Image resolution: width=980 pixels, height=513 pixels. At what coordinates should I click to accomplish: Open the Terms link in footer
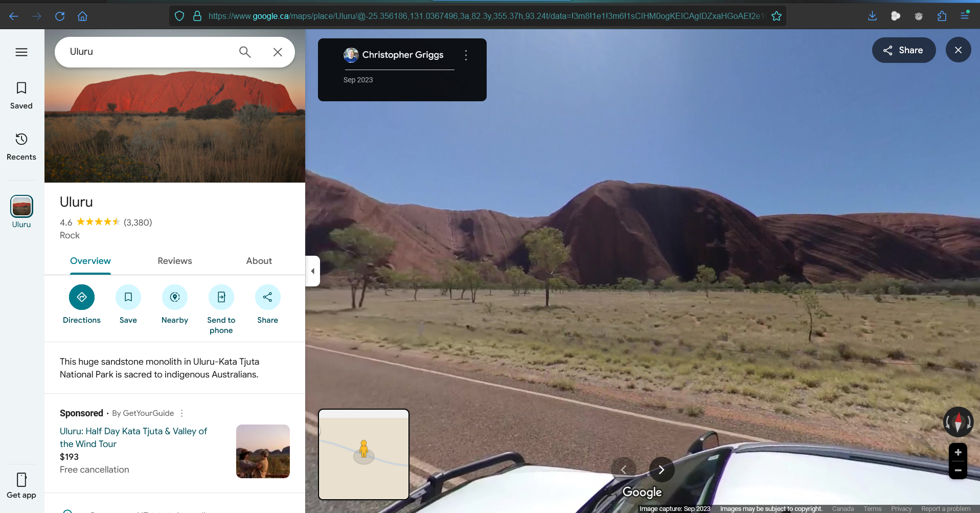(873, 509)
